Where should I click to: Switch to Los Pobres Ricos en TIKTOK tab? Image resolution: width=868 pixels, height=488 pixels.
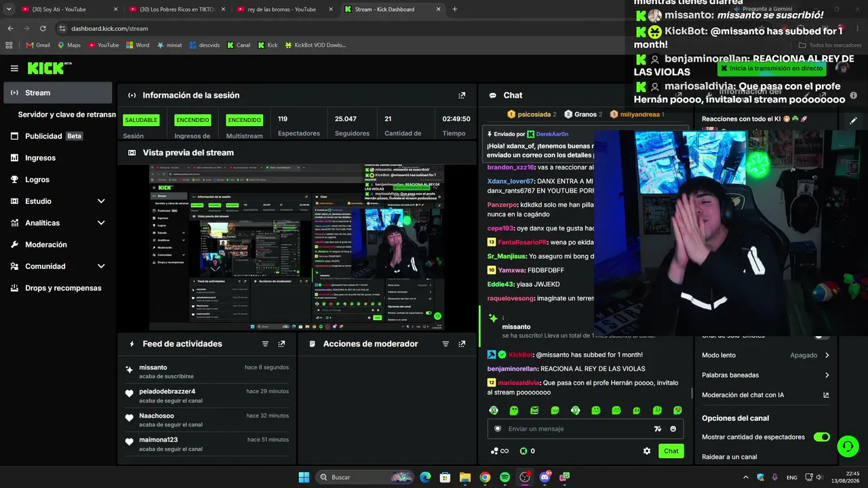[x=178, y=9]
